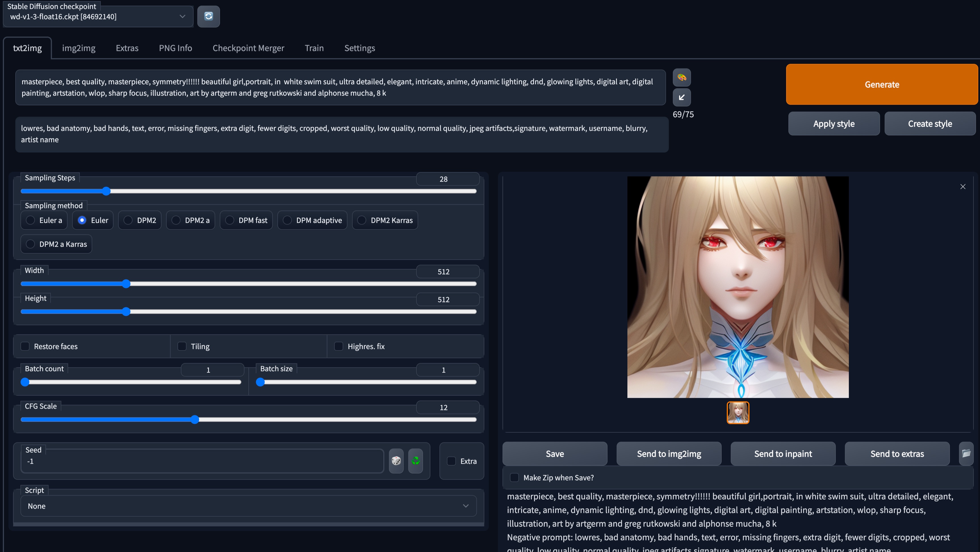The width and height of the screenshot is (980, 552).
Task: Open the Script None dropdown
Action: point(248,506)
